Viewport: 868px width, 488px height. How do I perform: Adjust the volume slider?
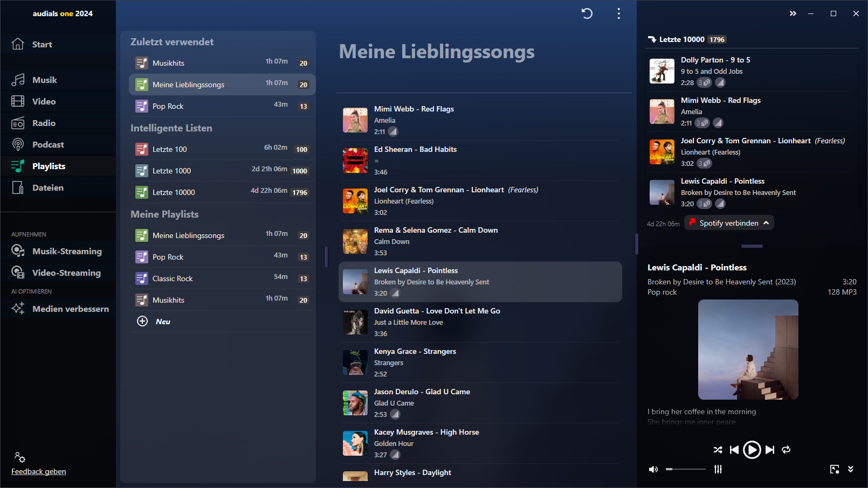click(686, 469)
